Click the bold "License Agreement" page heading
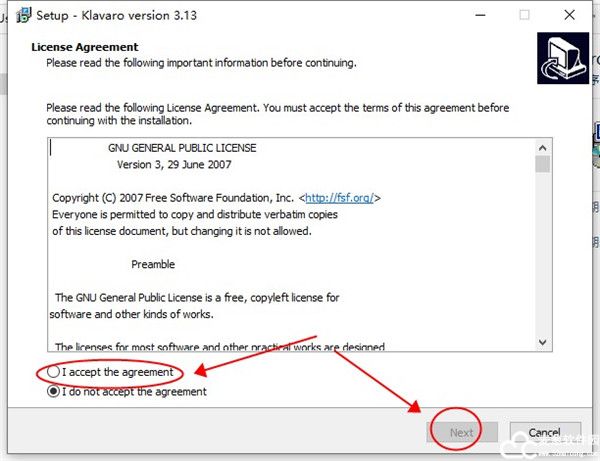 [x=85, y=47]
